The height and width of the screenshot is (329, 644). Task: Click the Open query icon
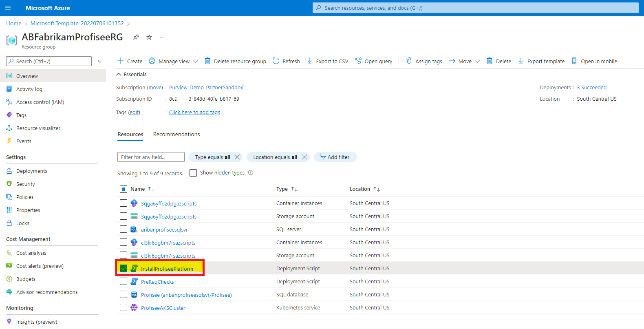pyautogui.click(x=358, y=61)
